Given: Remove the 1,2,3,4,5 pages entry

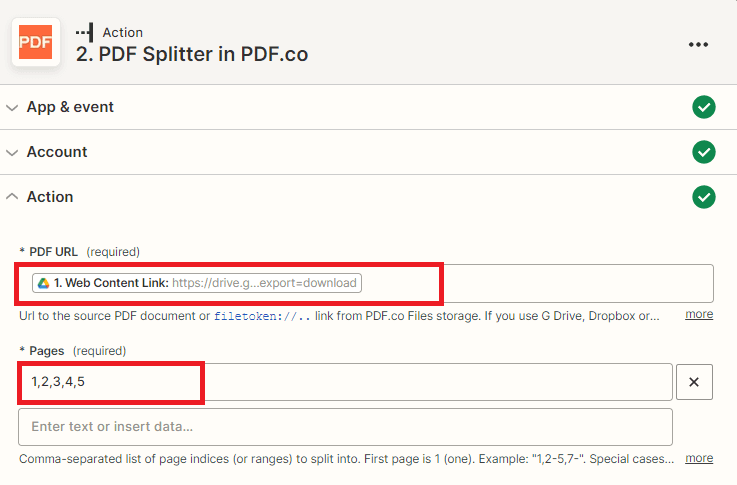Looking at the screenshot, I should point(694,382).
